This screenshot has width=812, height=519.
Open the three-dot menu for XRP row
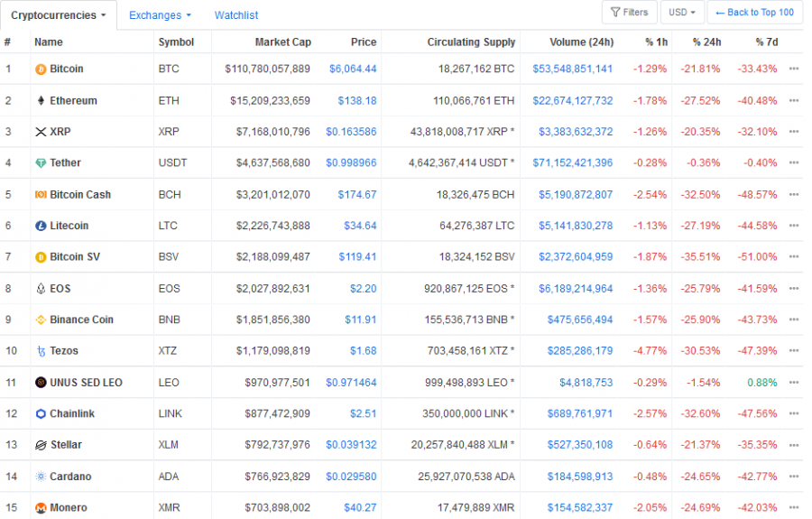point(794,132)
